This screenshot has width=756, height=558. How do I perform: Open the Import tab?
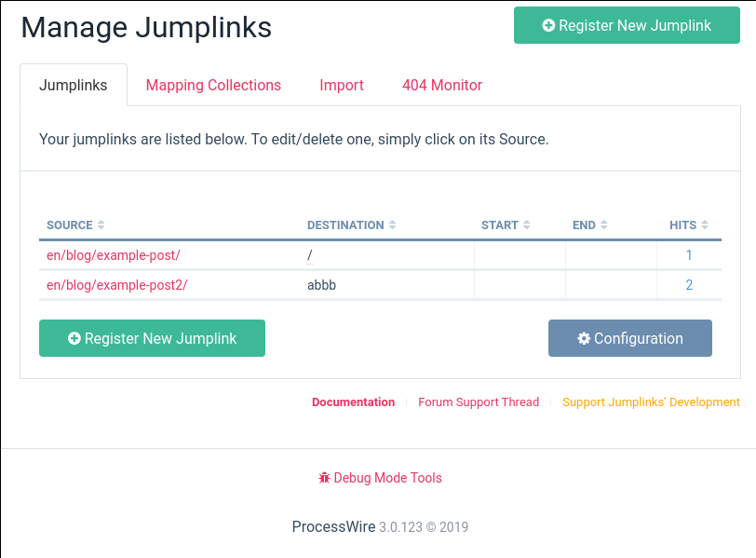[x=342, y=86]
